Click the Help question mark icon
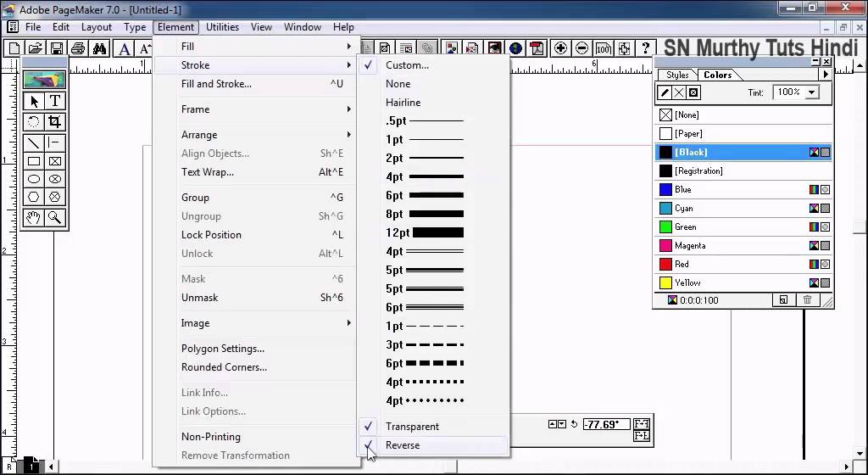This screenshot has height=475, width=868. [645, 48]
